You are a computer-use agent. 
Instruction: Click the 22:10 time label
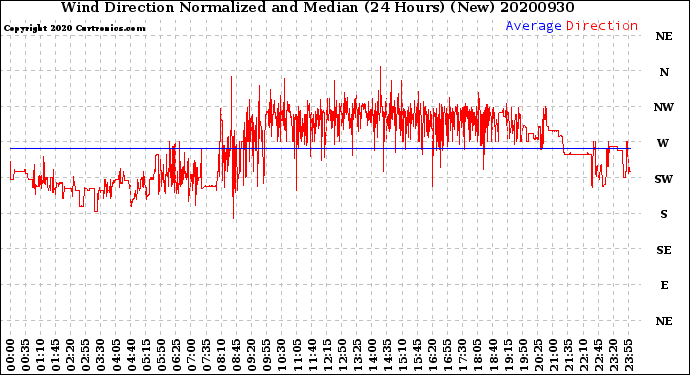tap(583, 355)
